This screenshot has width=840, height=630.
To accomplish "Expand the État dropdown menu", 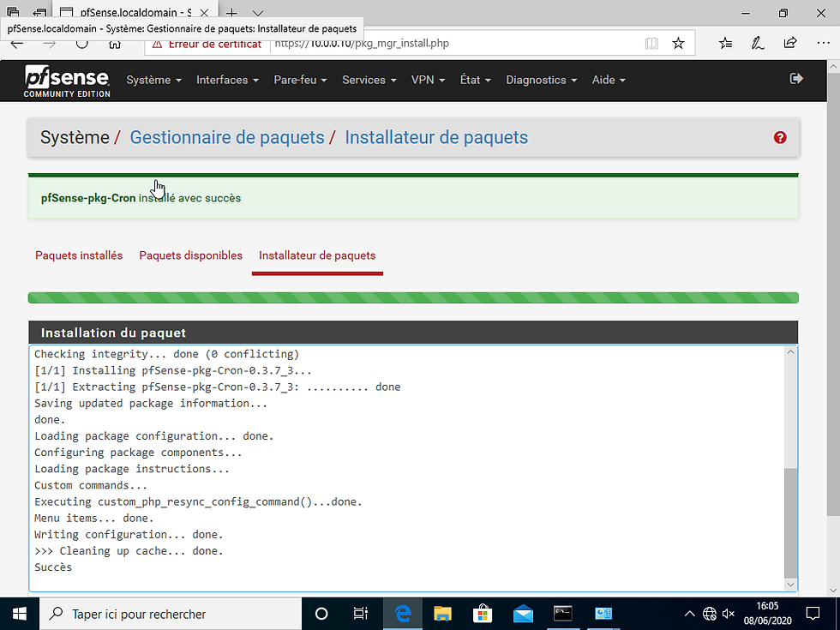I will (x=475, y=80).
